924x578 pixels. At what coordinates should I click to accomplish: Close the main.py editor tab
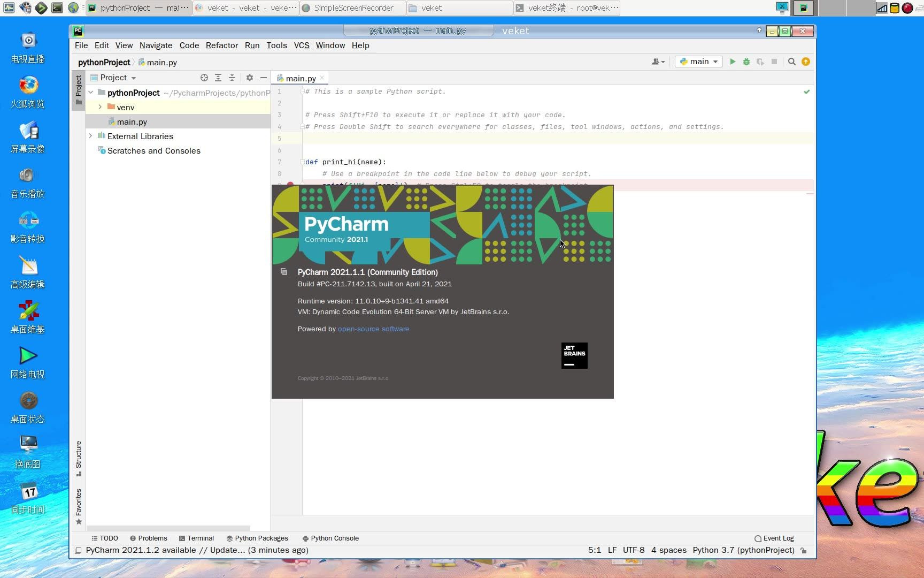click(322, 78)
